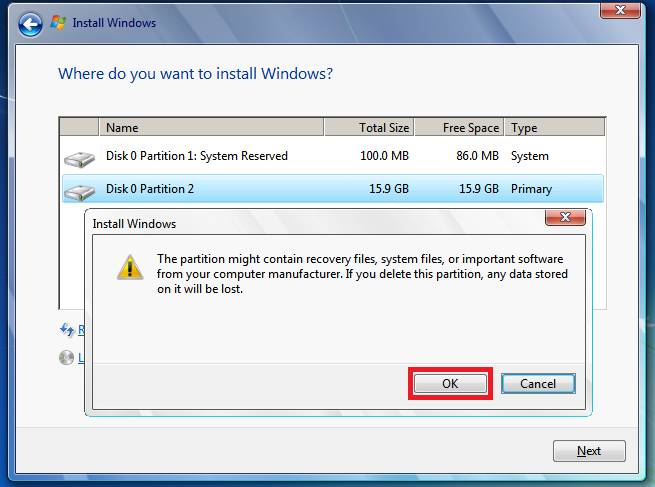Sort by the Free Space column header
655x487 pixels.
[459, 127]
